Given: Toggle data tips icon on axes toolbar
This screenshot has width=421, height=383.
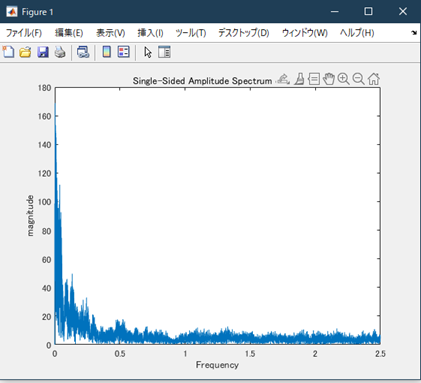Looking at the screenshot, I should (314, 79).
